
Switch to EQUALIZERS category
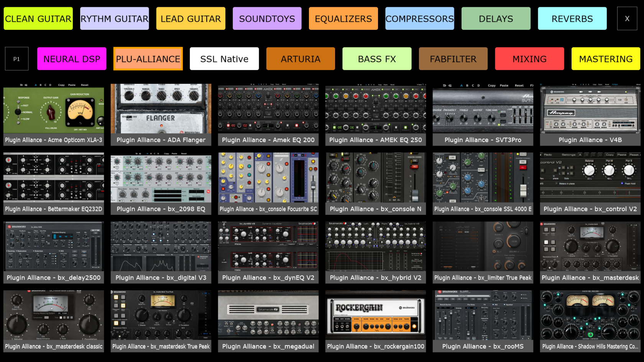click(343, 18)
